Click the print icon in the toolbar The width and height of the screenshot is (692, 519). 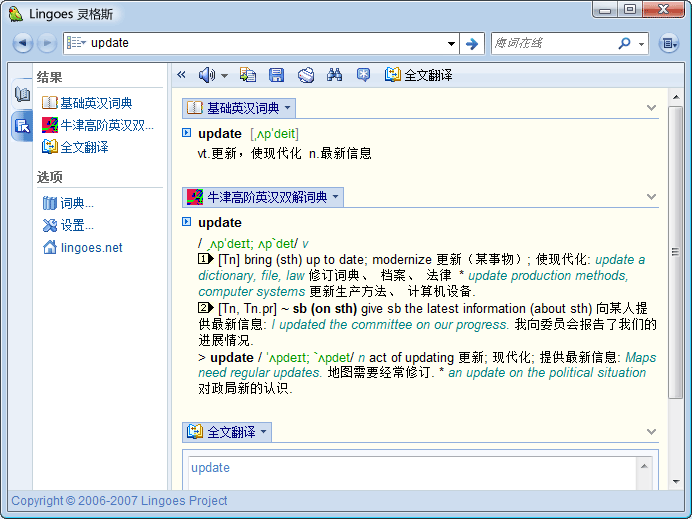pyautogui.click(x=306, y=75)
